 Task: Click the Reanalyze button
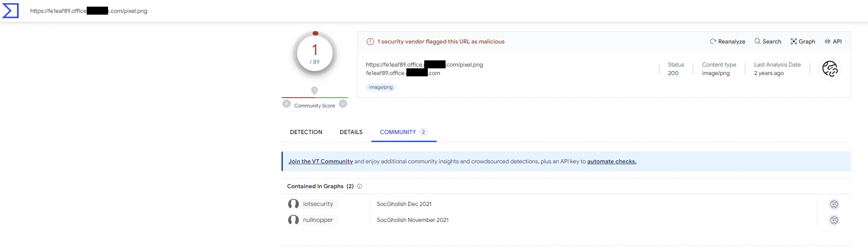[727, 41]
